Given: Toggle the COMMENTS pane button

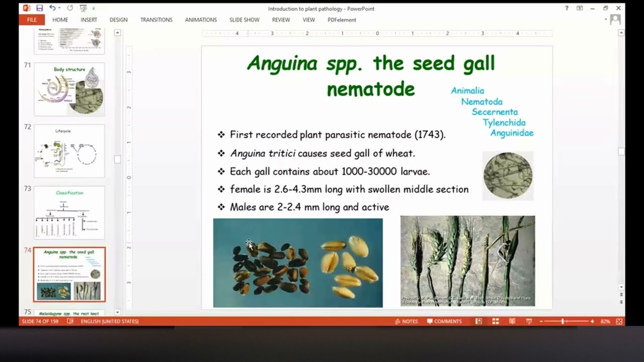Looking at the screenshot, I should pyautogui.click(x=444, y=321).
